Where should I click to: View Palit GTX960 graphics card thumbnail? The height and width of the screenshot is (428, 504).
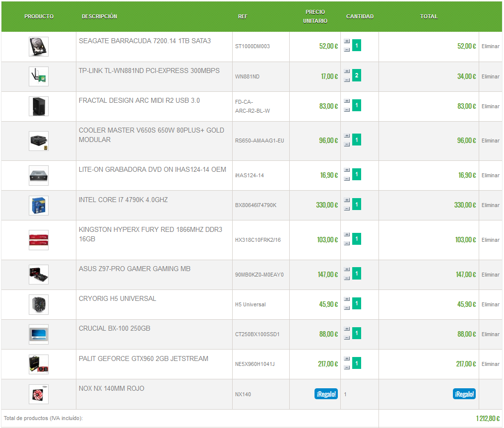(x=39, y=364)
